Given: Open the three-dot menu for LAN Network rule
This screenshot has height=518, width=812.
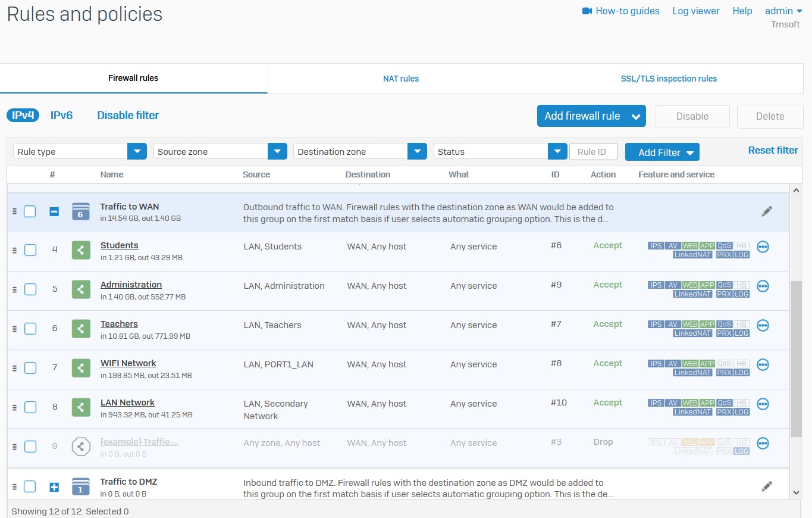Looking at the screenshot, I should click(763, 404).
